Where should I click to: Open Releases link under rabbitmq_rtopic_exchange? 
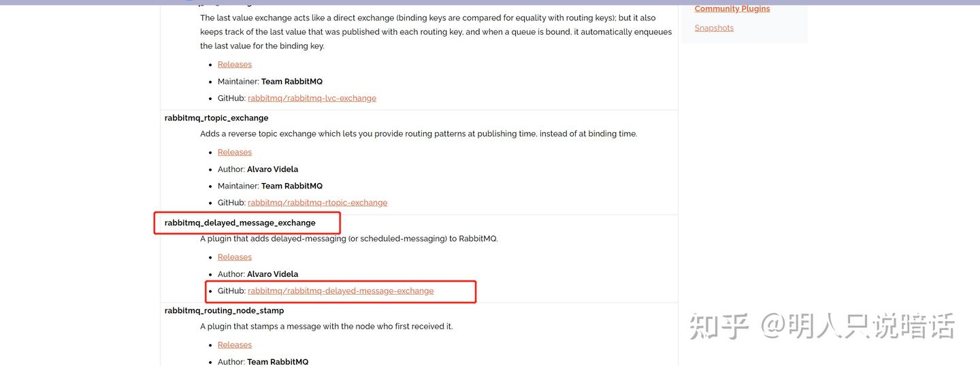click(235, 152)
